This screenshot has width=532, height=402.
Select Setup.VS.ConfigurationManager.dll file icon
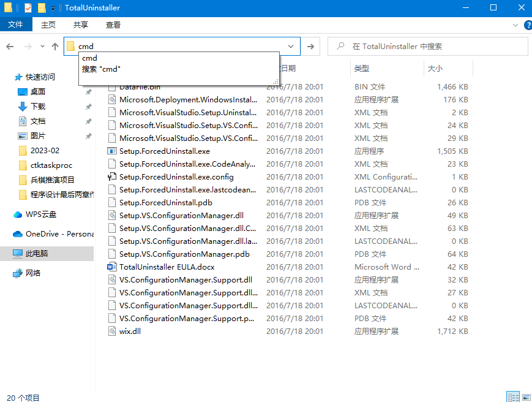click(112, 215)
